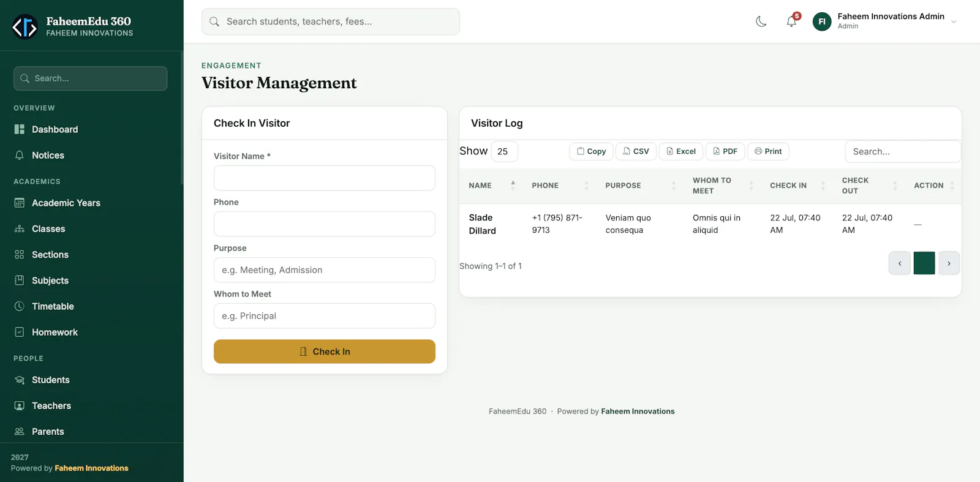Click the top search magnifier icon
980x482 pixels.
214,21
